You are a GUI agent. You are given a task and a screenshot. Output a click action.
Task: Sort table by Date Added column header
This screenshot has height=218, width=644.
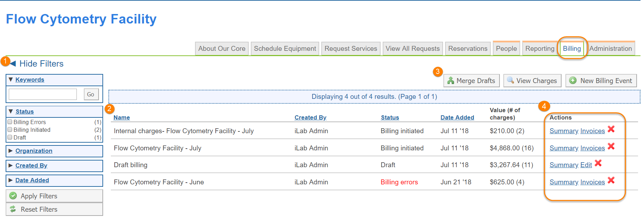(457, 118)
